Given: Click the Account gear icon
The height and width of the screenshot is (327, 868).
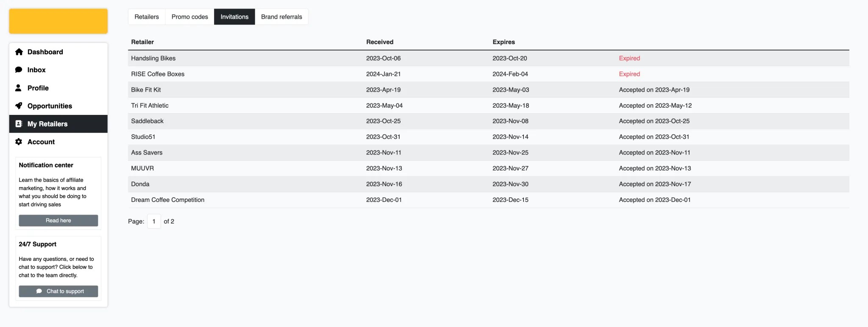Looking at the screenshot, I should [19, 142].
